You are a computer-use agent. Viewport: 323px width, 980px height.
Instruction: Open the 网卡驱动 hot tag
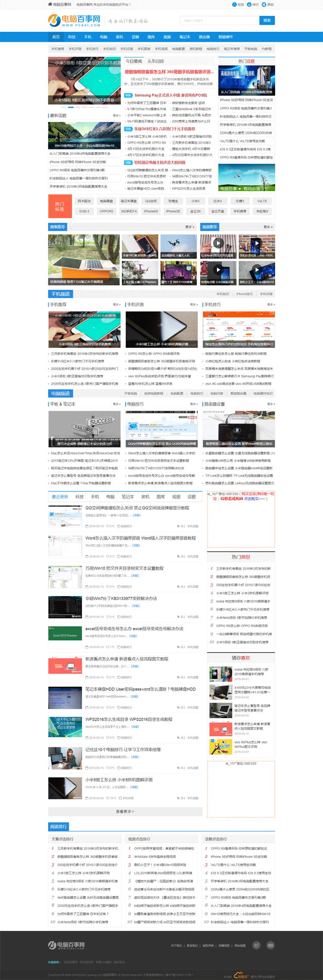84,201
